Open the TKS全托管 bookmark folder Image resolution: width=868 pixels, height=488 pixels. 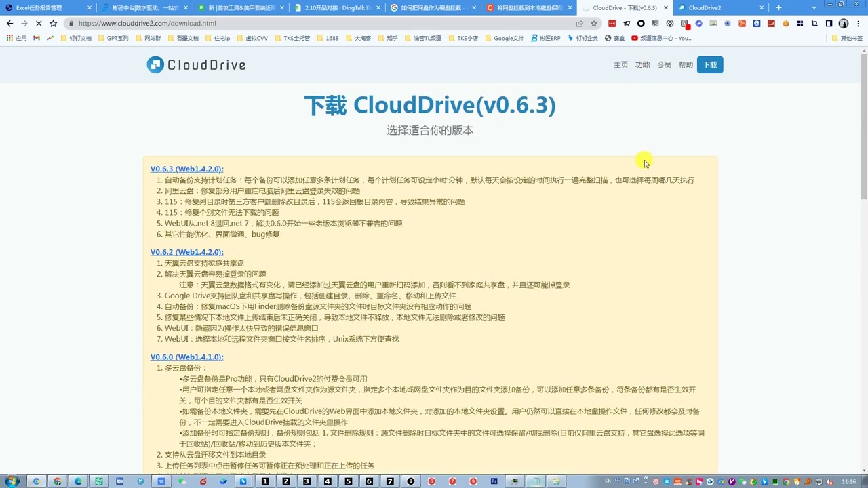point(292,38)
